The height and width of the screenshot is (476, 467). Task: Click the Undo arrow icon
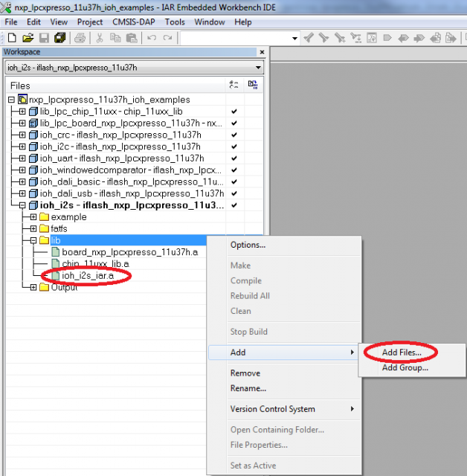pyautogui.click(x=152, y=38)
